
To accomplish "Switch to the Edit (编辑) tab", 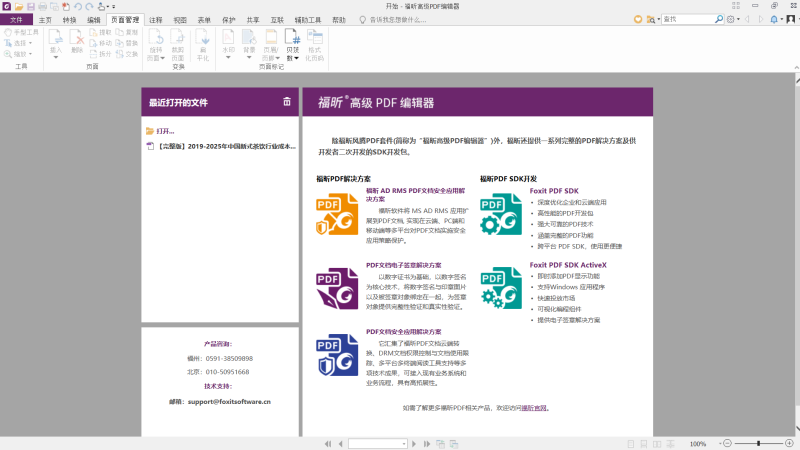I will [x=94, y=20].
